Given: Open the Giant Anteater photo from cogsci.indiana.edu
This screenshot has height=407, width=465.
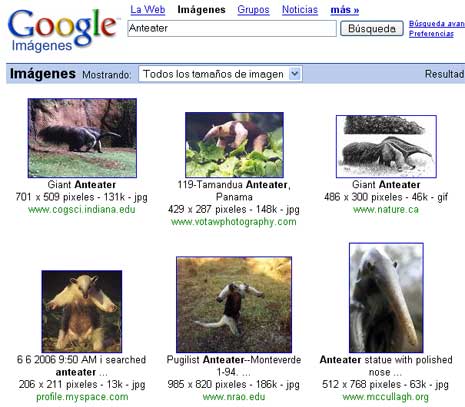Looking at the screenshot, I should (x=82, y=138).
